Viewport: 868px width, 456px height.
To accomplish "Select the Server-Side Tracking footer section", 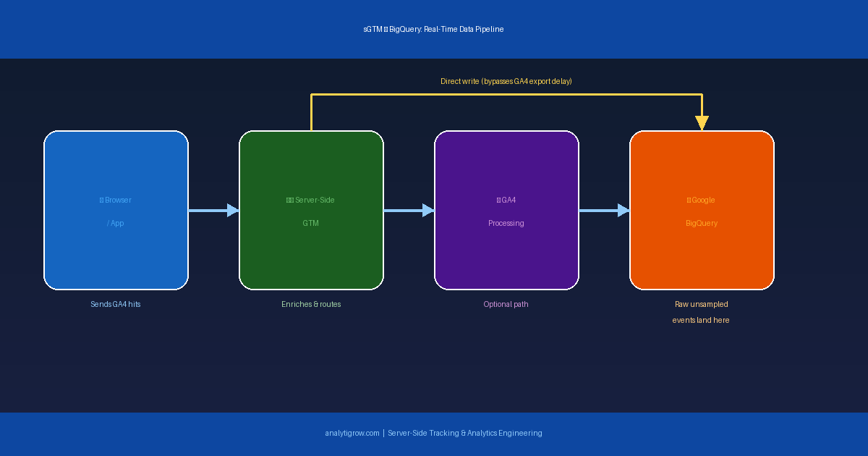I will click(x=464, y=433).
